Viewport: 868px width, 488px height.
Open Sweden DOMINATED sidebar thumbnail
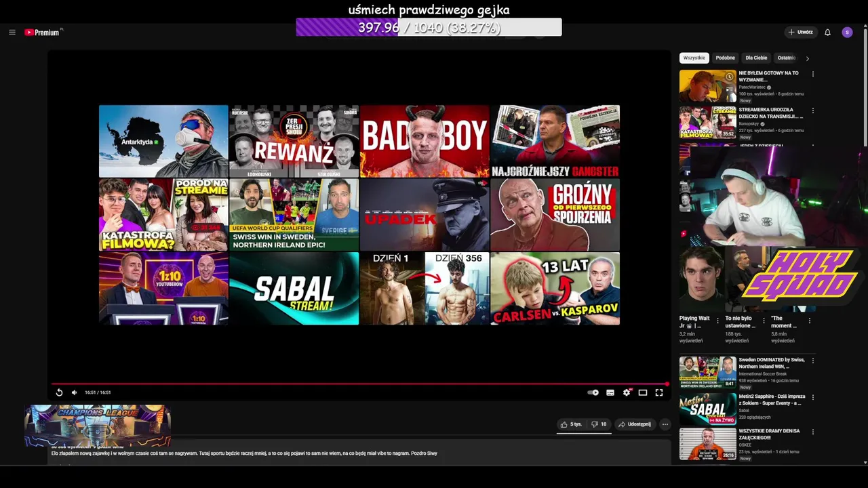tap(708, 372)
